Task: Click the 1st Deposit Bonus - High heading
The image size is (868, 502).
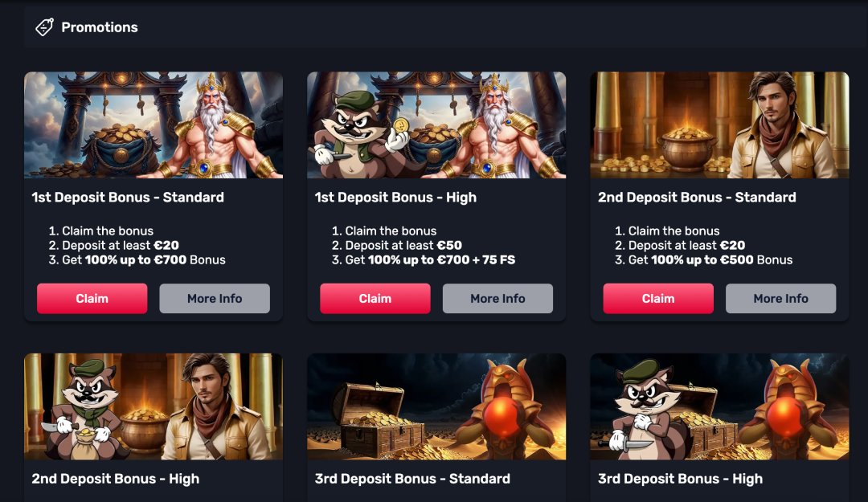Action: point(395,198)
